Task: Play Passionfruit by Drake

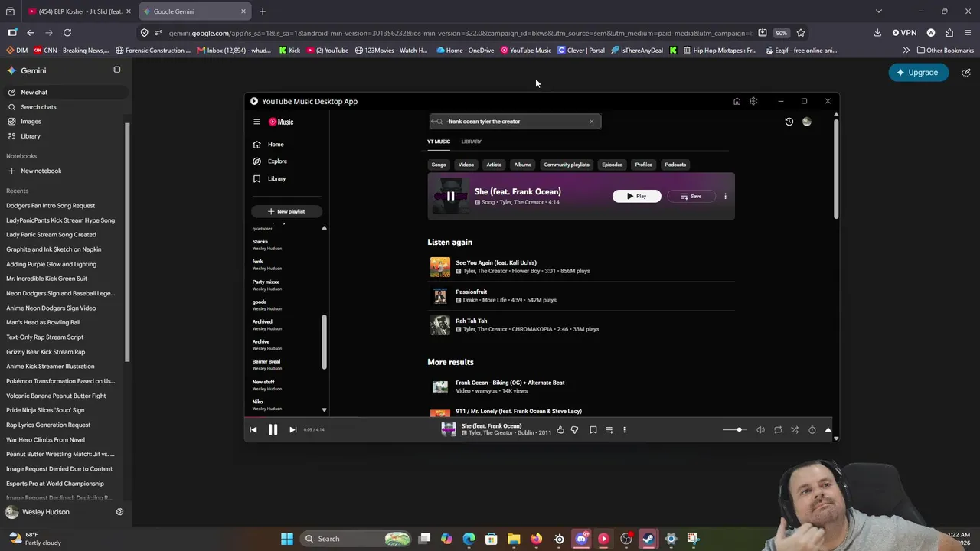Action: coord(440,296)
